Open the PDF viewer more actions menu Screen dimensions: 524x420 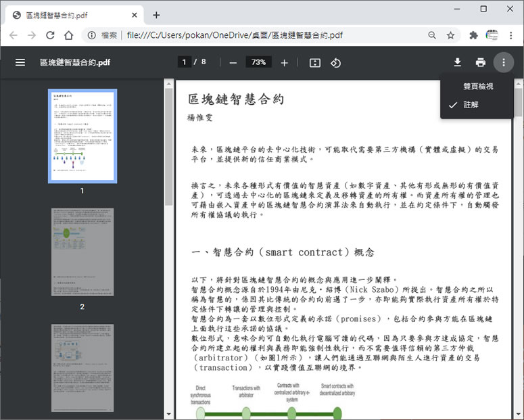pyautogui.click(x=503, y=62)
